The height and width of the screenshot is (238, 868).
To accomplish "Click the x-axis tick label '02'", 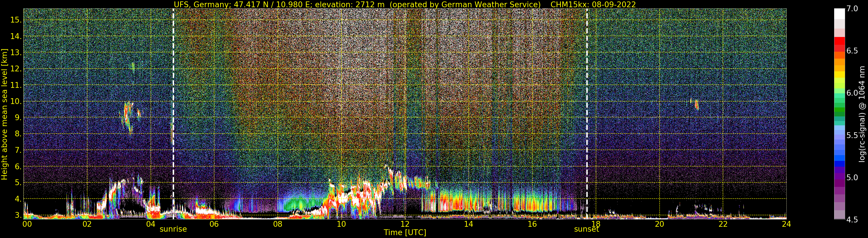I will (87, 224).
